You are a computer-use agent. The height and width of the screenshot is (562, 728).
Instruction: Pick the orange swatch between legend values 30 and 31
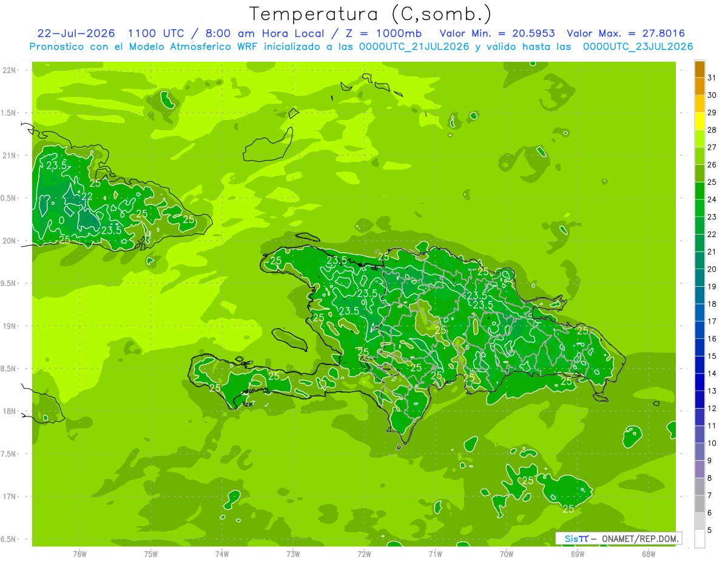pos(699,86)
